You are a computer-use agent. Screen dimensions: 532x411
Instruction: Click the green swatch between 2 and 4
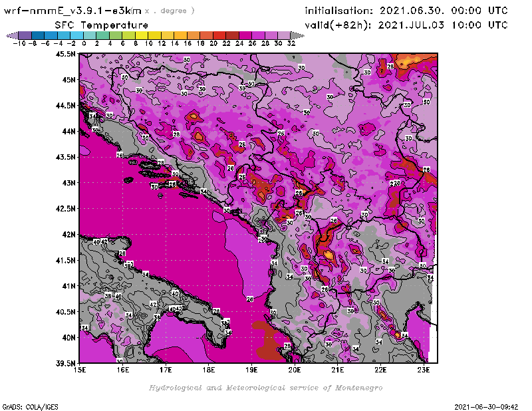point(103,35)
